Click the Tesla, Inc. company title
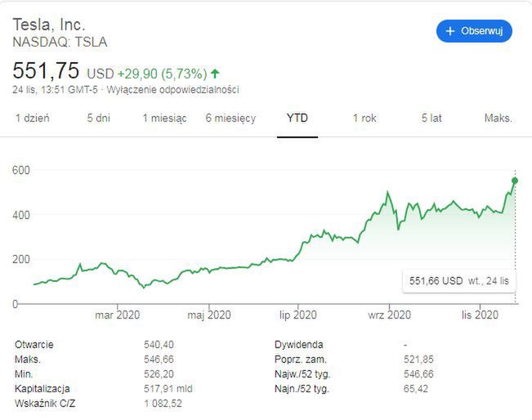Screen dimensions: 532x420 pos(49,25)
